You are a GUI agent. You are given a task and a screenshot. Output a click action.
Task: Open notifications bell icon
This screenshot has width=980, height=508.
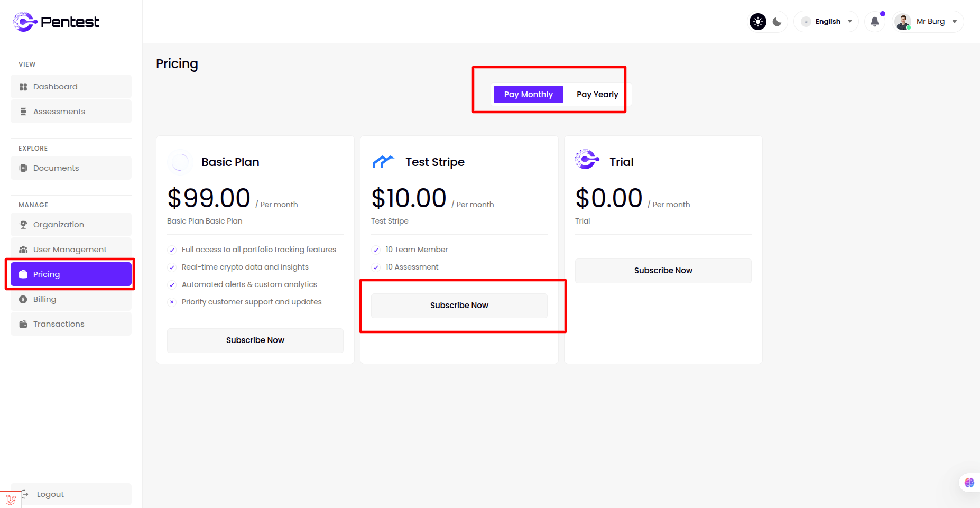(x=875, y=22)
